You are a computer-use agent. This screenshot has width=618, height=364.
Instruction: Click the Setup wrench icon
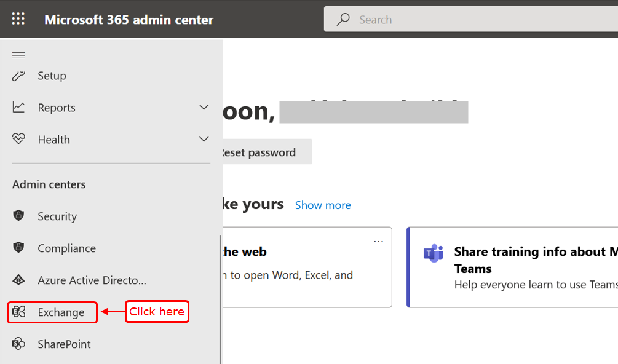(x=18, y=75)
